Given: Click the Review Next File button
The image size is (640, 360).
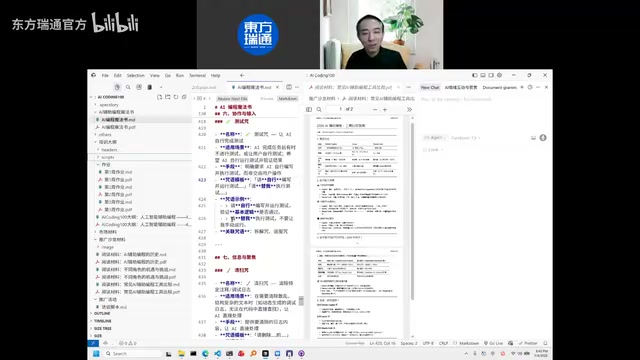Looking at the screenshot, I should [232, 99].
